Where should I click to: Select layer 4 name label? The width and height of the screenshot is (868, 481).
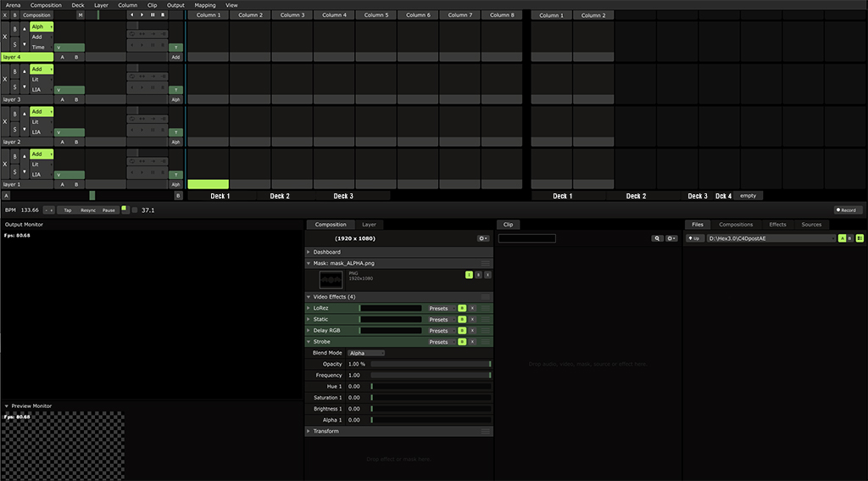coord(27,57)
